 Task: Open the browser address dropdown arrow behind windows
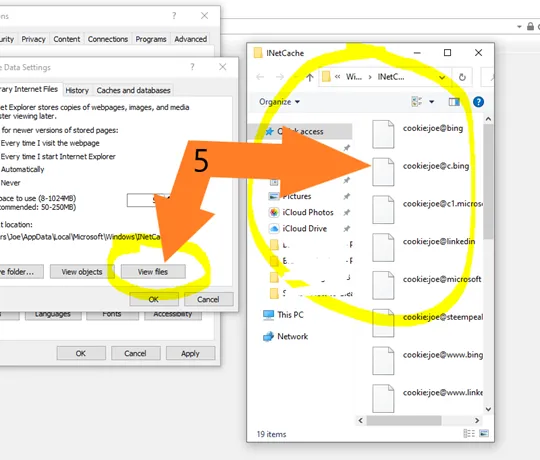[519, 27]
